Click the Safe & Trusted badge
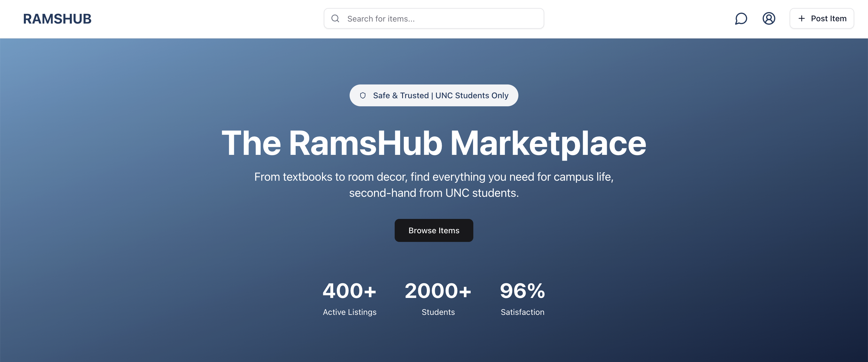Image resolution: width=868 pixels, height=362 pixels. (x=400, y=95)
